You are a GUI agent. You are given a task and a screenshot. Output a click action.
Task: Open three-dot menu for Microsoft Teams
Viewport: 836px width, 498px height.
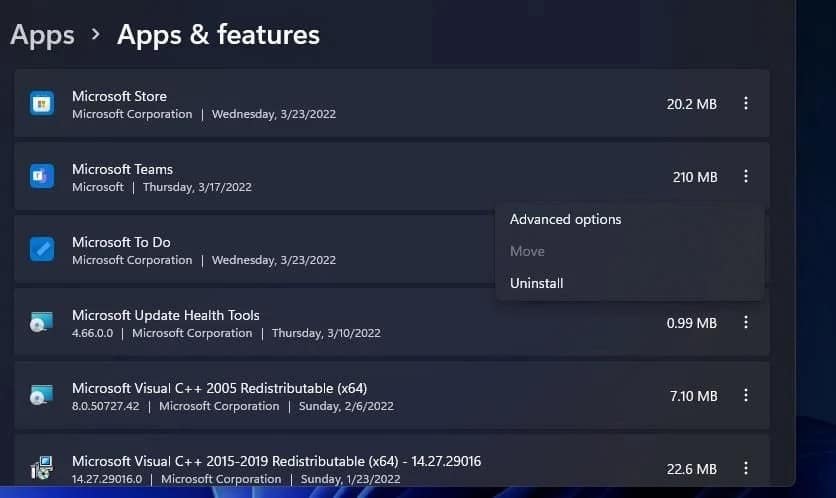[745, 177]
